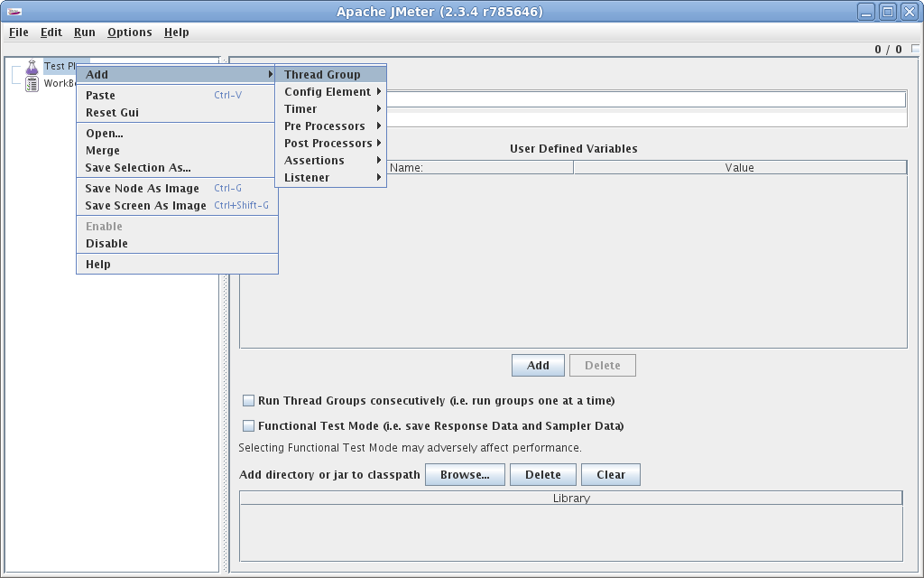Screen dimensions: 924x578
Task: Expand the Add submenu in context menu
Action: (177, 74)
